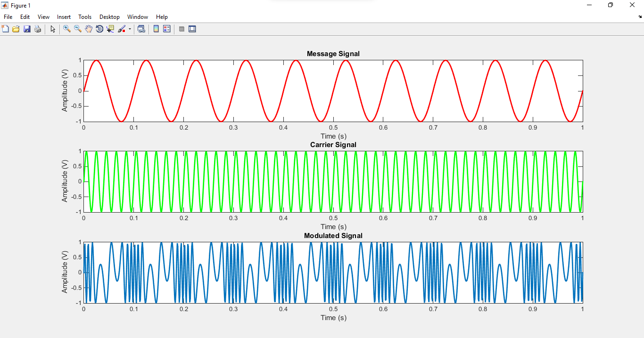The width and height of the screenshot is (644, 338).
Task: Toggle the Edit Plot arrow pointer
Action: pyautogui.click(x=53, y=29)
